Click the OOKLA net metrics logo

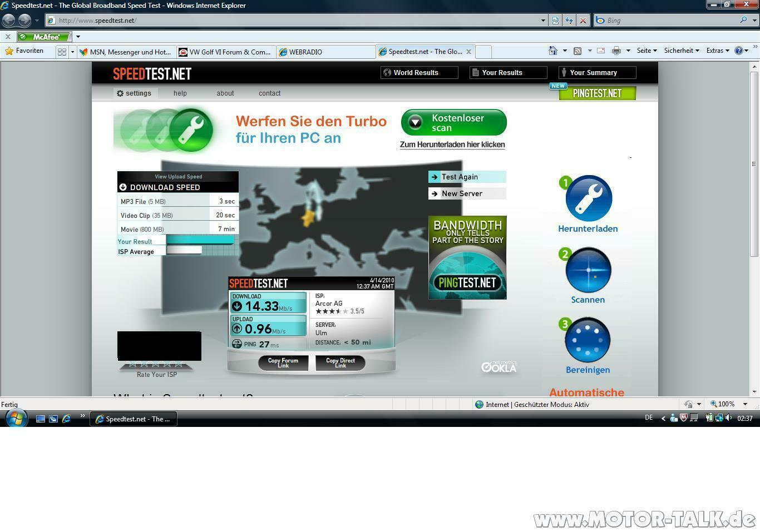[x=498, y=367]
